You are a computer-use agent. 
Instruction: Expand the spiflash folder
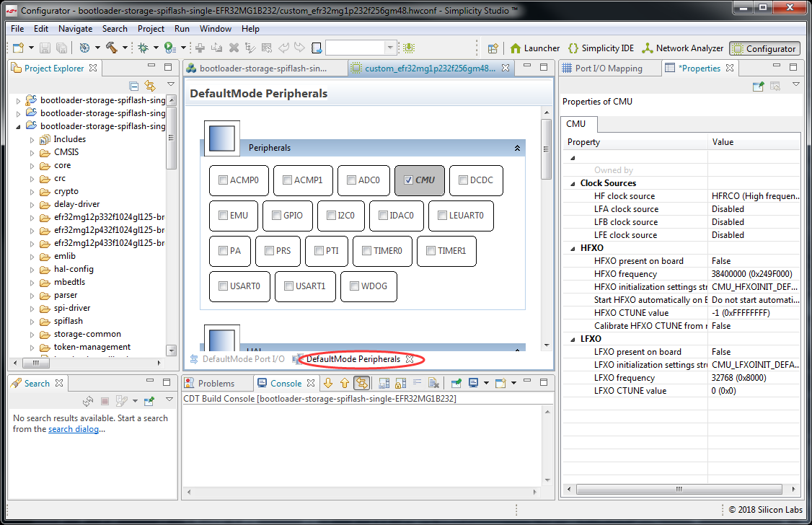32,321
